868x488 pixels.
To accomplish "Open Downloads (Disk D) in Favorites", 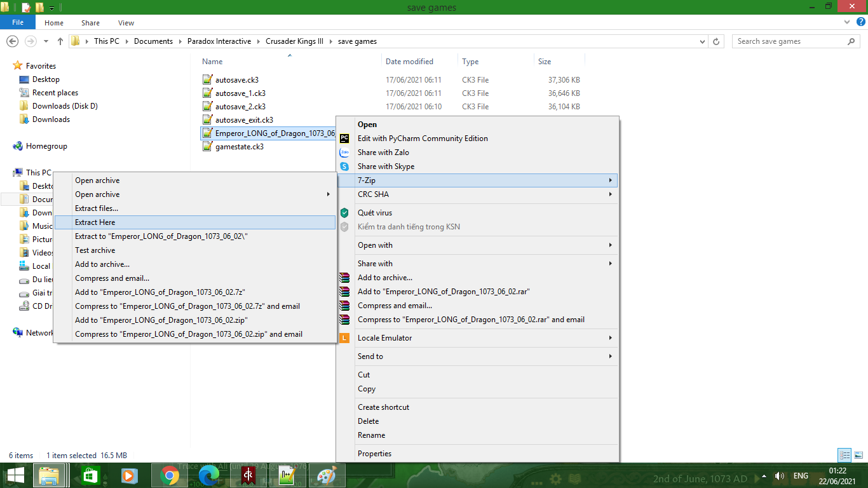I will pos(65,106).
